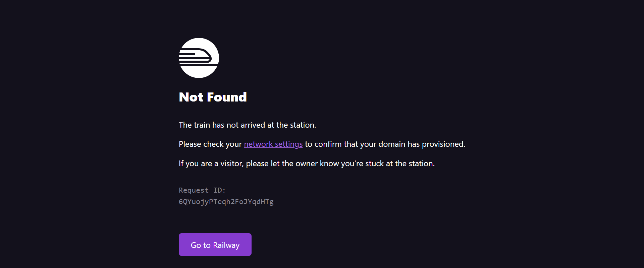Click 'domain has provisioned' text
The image size is (644, 268).
tap(421, 144)
